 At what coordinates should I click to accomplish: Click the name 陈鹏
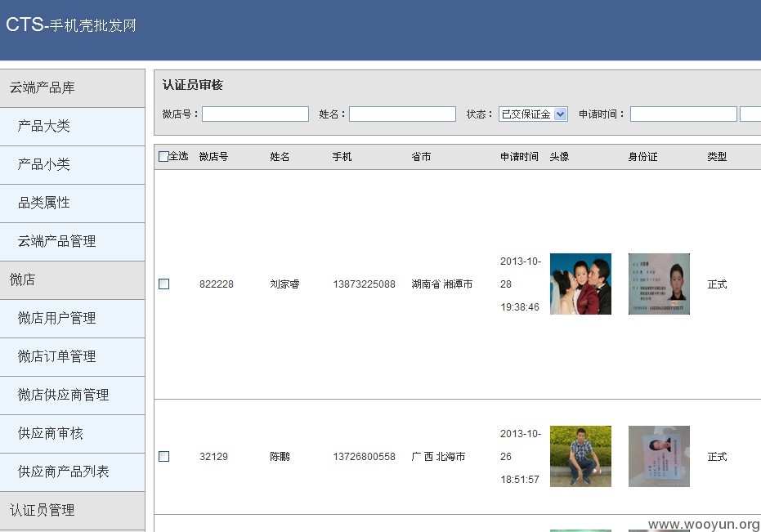pos(280,456)
